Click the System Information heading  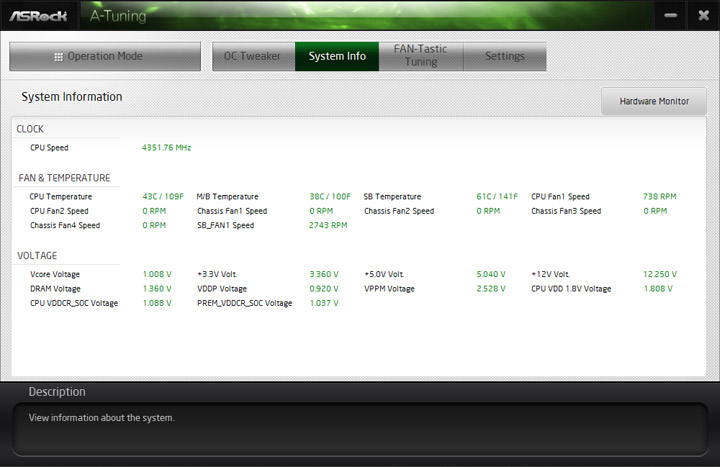(72, 97)
